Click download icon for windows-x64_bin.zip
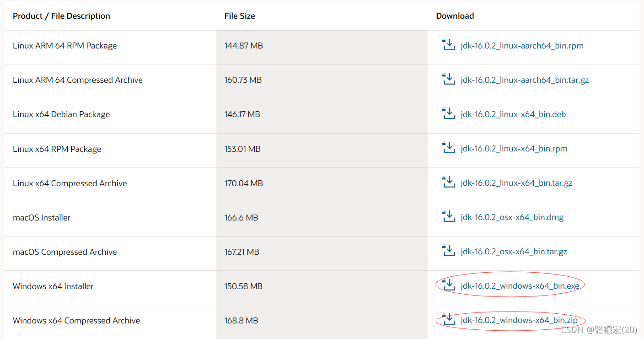 (x=449, y=319)
